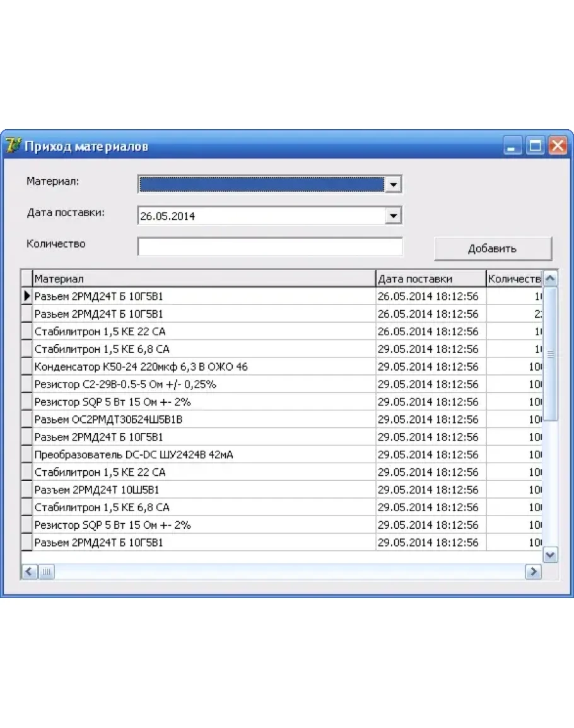
Task: Click the current-row indicator arrow in grid
Action: (27, 296)
